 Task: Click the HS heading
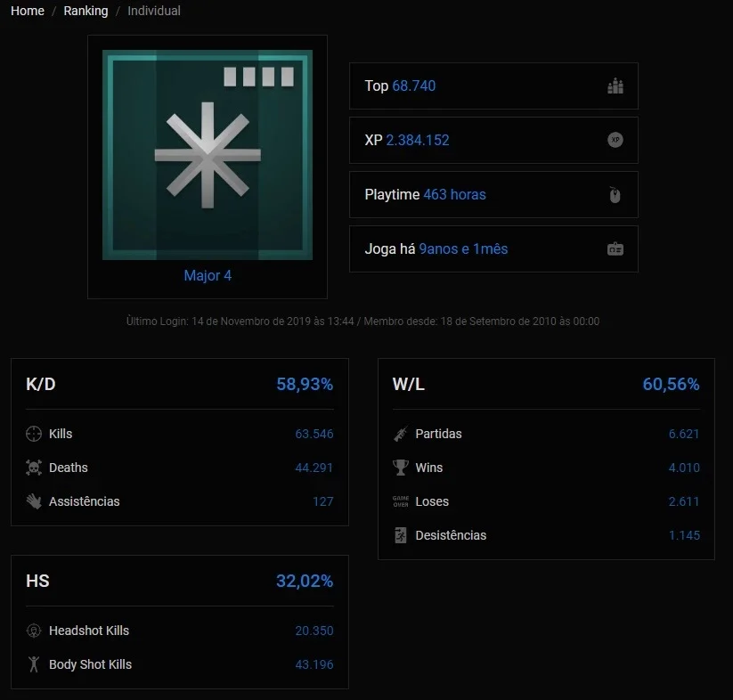click(x=37, y=581)
